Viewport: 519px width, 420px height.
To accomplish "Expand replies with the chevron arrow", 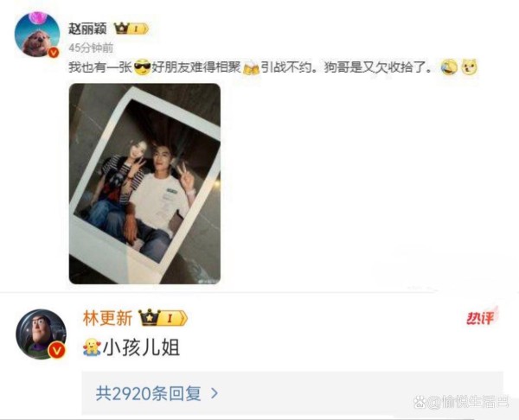I will point(215,393).
